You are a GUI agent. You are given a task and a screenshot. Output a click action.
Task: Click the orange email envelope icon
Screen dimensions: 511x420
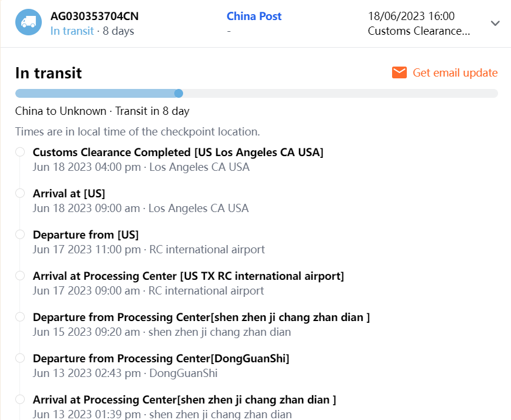coord(399,72)
